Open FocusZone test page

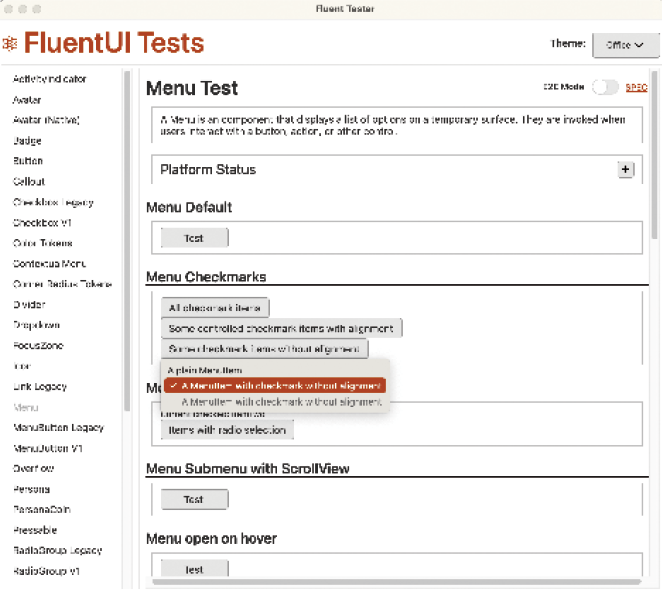coord(38,345)
